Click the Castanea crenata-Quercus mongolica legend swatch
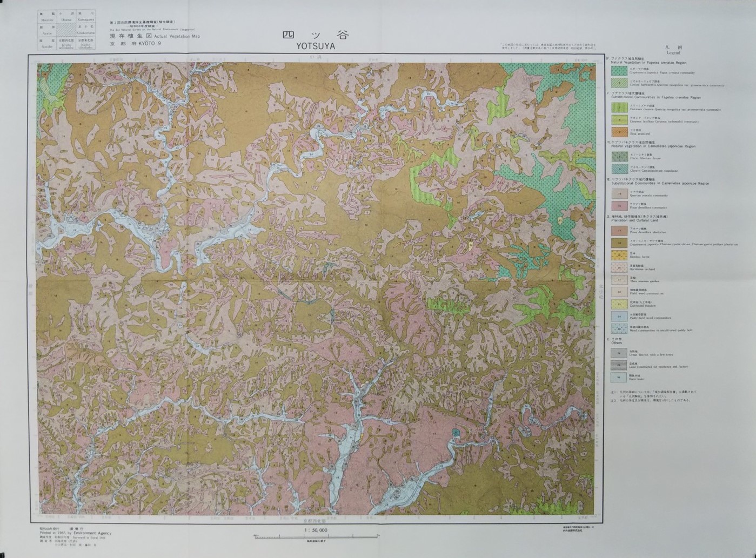The height and width of the screenshot is (558, 756). point(619,107)
